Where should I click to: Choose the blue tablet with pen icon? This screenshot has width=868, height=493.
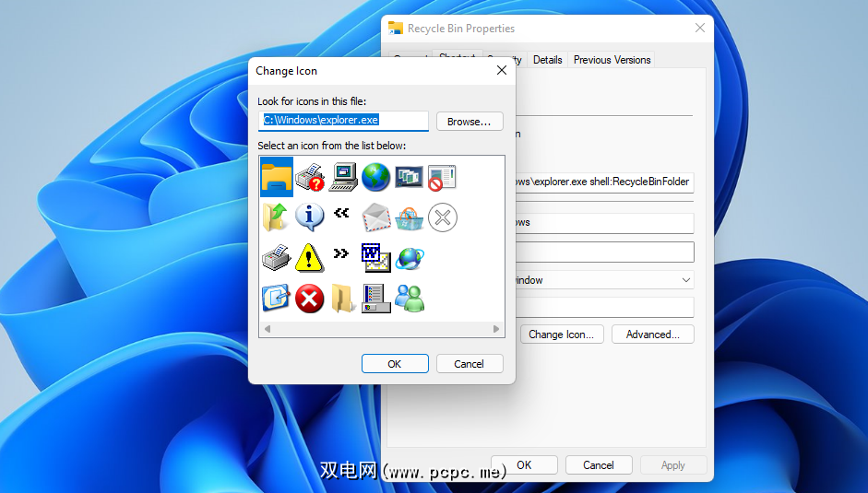276,298
